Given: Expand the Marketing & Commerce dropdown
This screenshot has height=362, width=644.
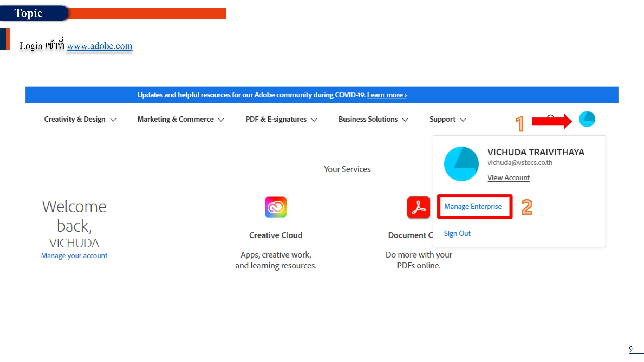Looking at the screenshot, I should tap(180, 119).
